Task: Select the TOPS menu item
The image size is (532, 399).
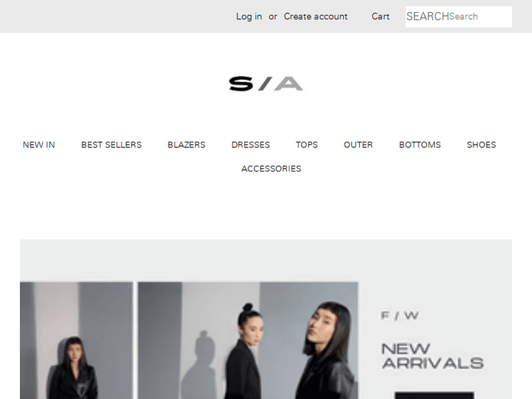Action: (306, 145)
